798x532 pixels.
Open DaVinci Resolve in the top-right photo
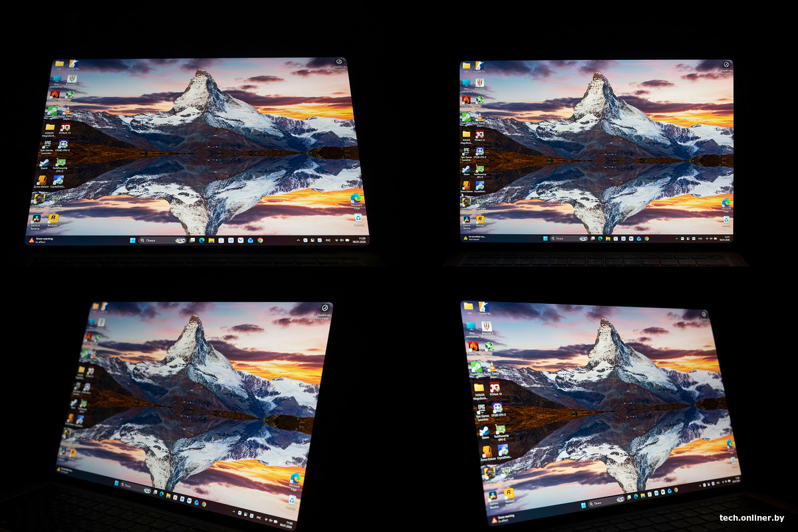[467, 219]
